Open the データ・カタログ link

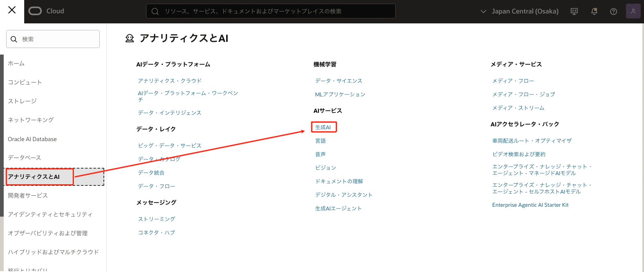click(x=159, y=159)
